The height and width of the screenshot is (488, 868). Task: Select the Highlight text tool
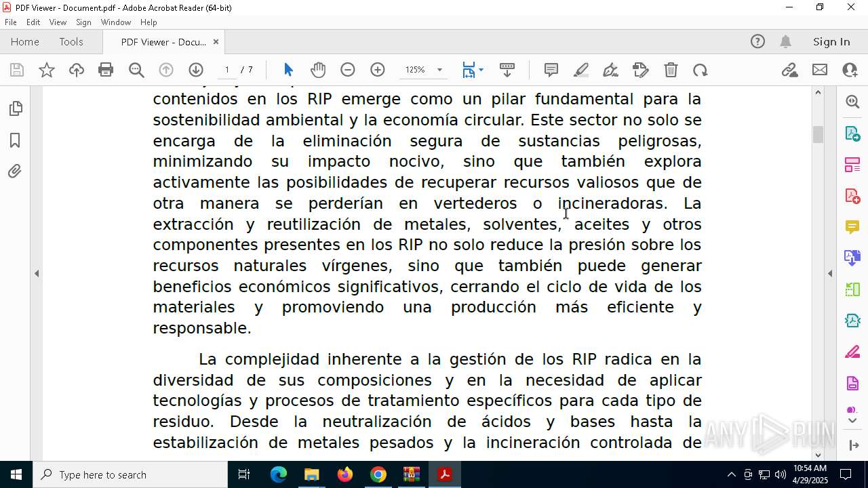[x=581, y=70]
